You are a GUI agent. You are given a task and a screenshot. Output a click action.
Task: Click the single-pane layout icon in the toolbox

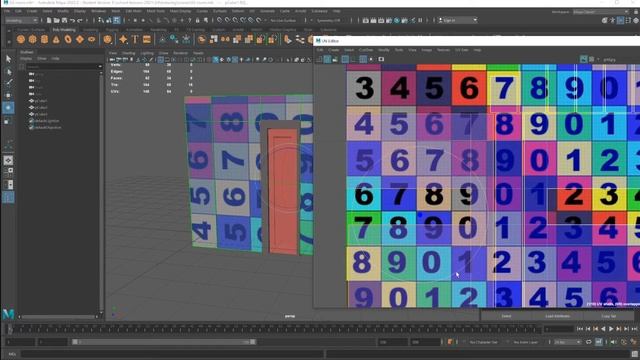coord(8,160)
